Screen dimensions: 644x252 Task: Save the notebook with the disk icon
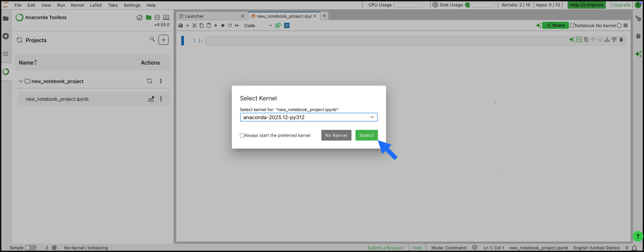click(181, 25)
